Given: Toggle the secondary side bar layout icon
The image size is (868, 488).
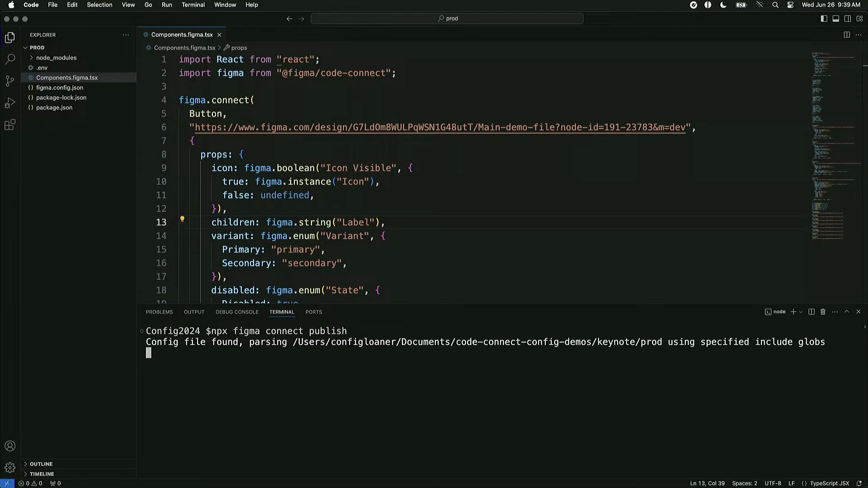Looking at the screenshot, I should click(848, 19).
